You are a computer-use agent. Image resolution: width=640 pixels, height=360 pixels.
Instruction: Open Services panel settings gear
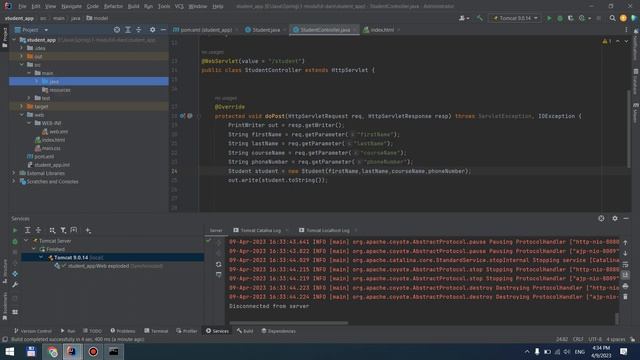click(x=615, y=219)
